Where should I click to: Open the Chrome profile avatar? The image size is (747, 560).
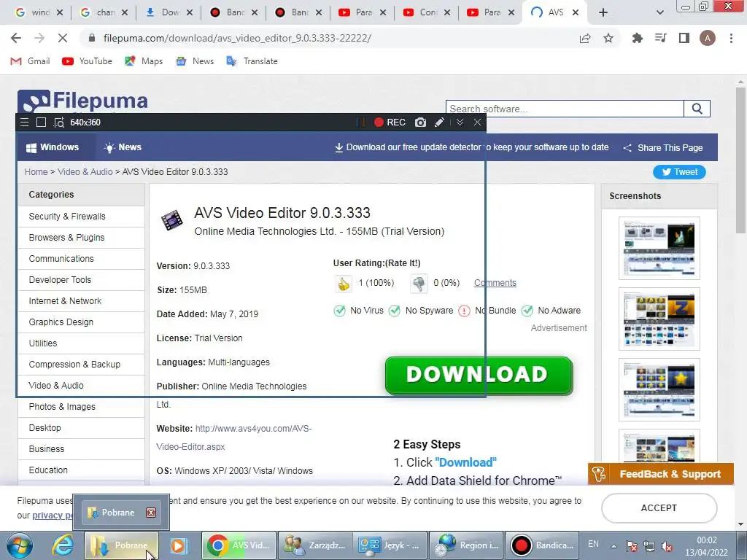click(x=708, y=38)
